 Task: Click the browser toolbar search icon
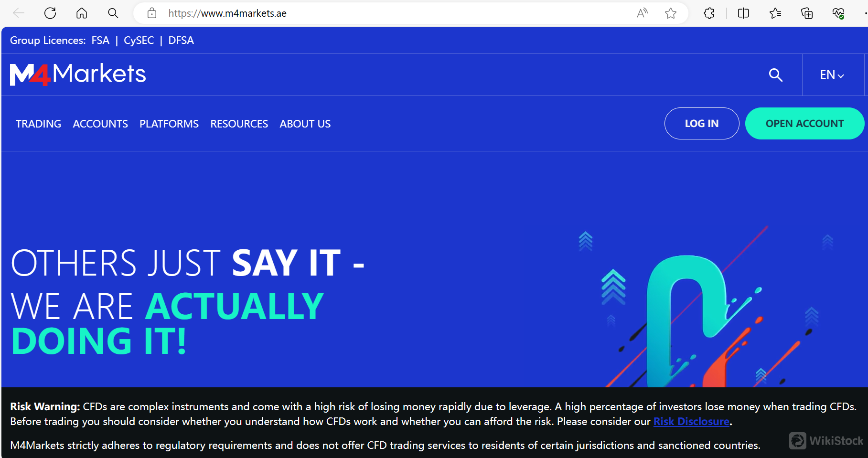tap(113, 13)
